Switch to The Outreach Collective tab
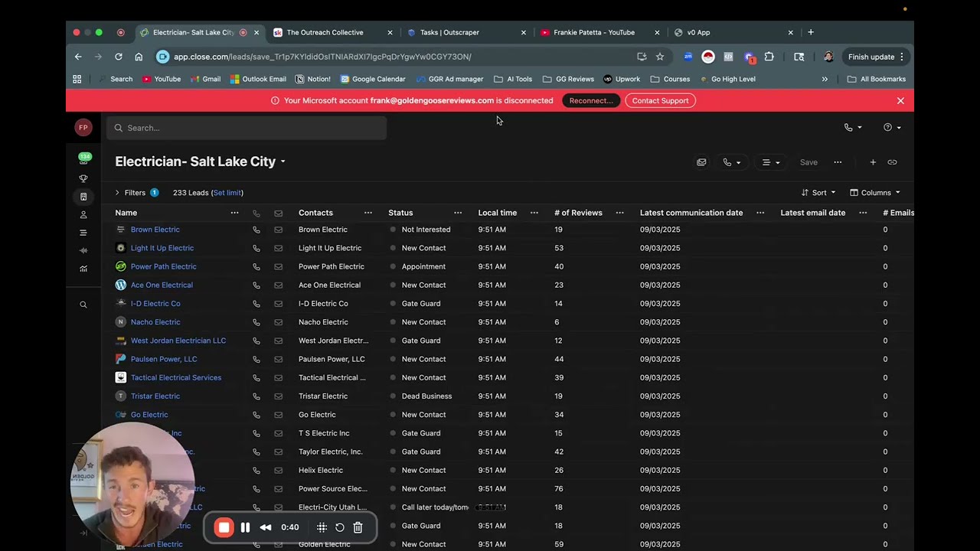Screen dimensions: 980x551 click(x=333, y=33)
